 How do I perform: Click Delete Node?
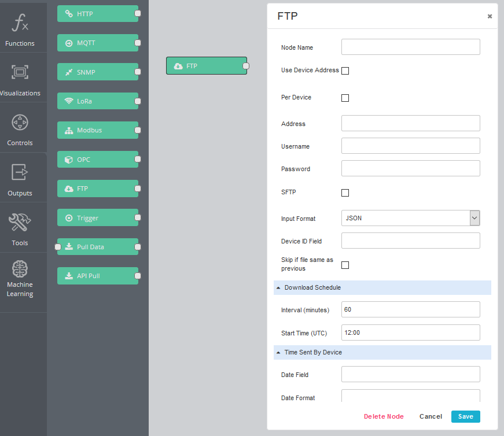(x=384, y=416)
